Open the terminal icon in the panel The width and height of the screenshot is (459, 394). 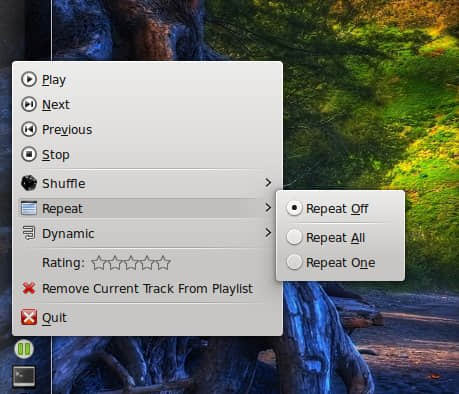tap(24, 376)
